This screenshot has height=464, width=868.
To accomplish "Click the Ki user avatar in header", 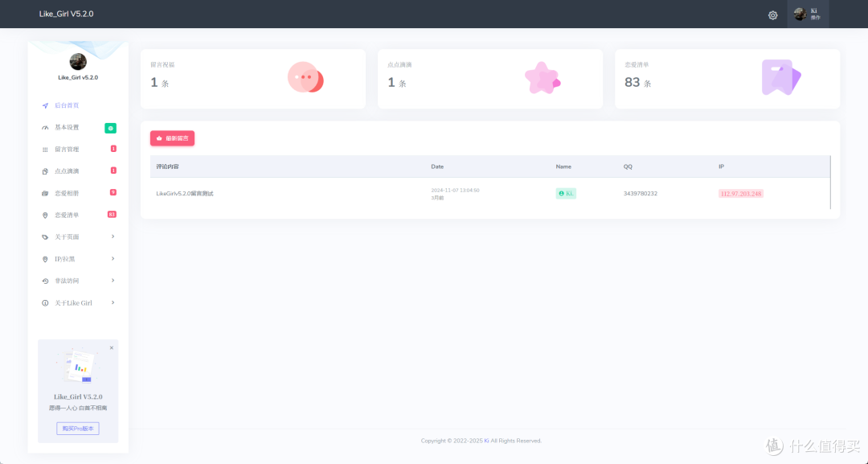I will [800, 14].
